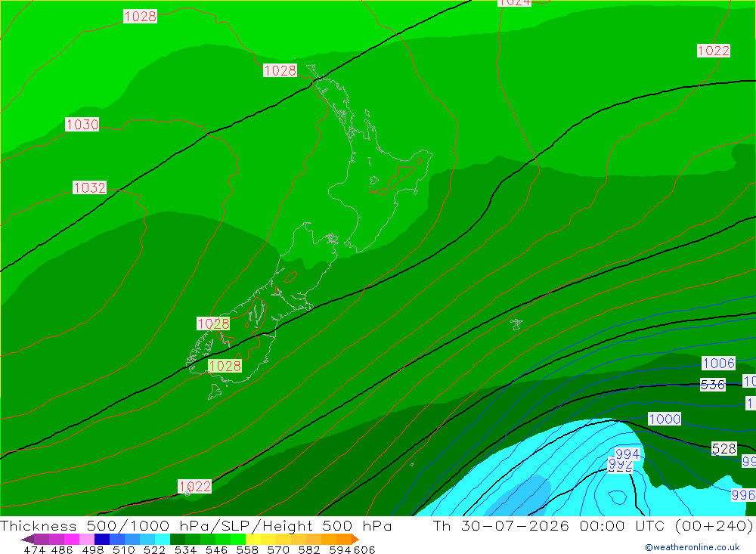This screenshot has width=756, height=554.
Task: Click the 558 legend value
Action: (247, 549)
